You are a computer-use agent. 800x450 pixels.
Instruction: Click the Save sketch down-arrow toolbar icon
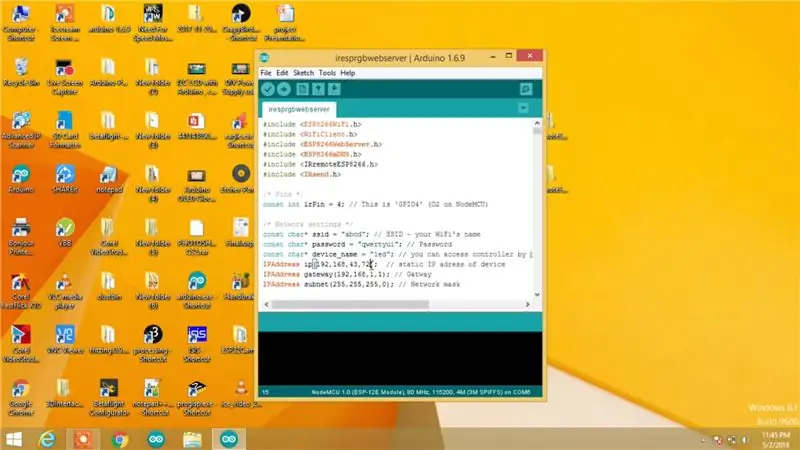[x=334, y=89]
